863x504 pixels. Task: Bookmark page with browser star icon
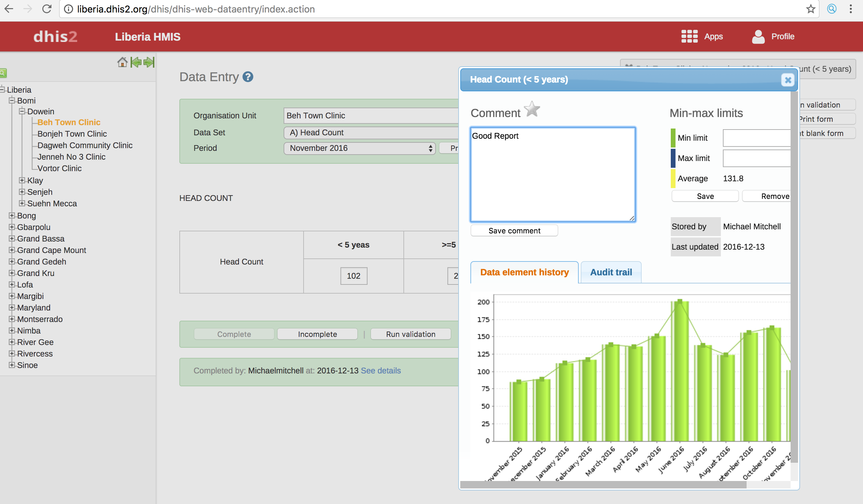(x=810, y=9)
